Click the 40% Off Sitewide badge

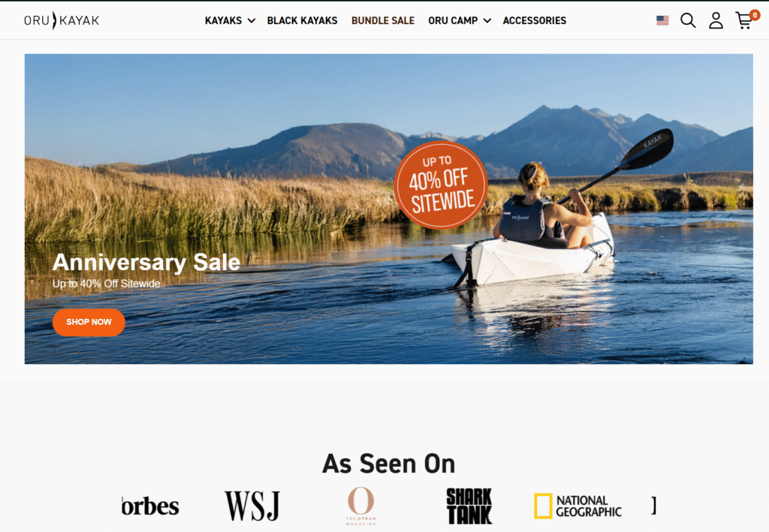pyautogui.click(x=440, y=185)
